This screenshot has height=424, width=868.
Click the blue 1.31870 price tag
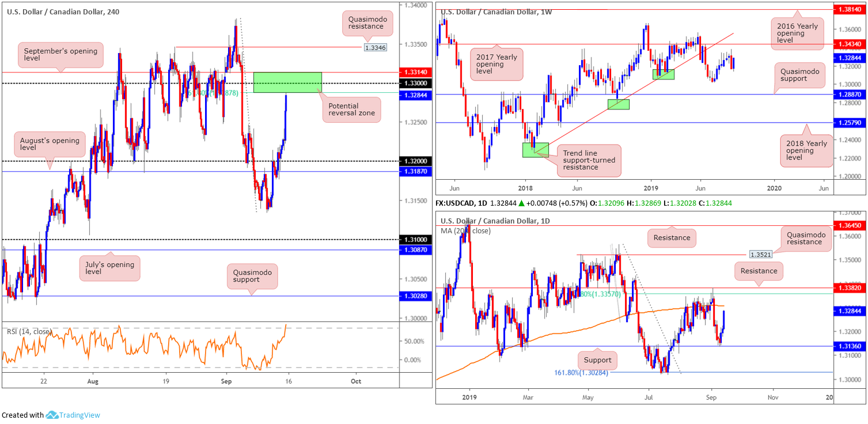pos(416,172)
